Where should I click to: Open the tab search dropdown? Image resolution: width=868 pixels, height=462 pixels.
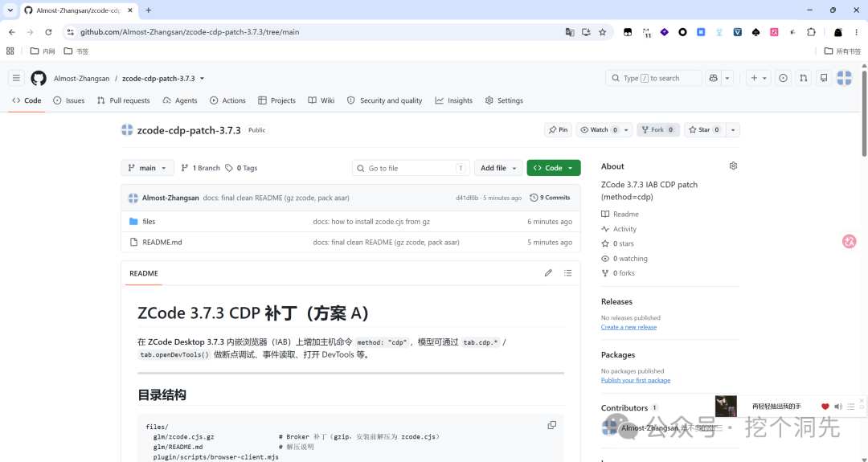10,10
